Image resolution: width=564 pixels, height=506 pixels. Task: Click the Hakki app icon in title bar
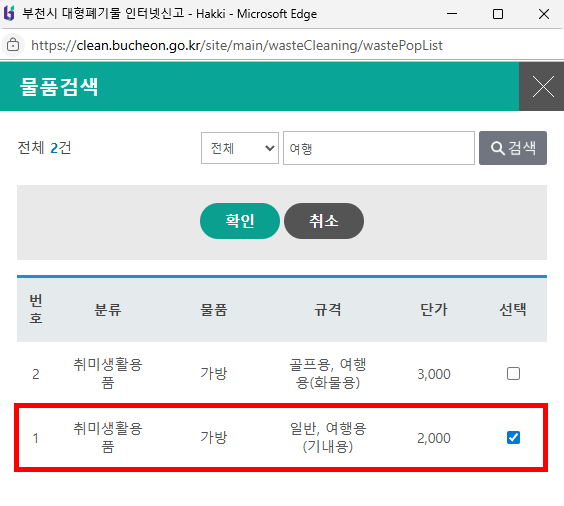coord(9,14)
